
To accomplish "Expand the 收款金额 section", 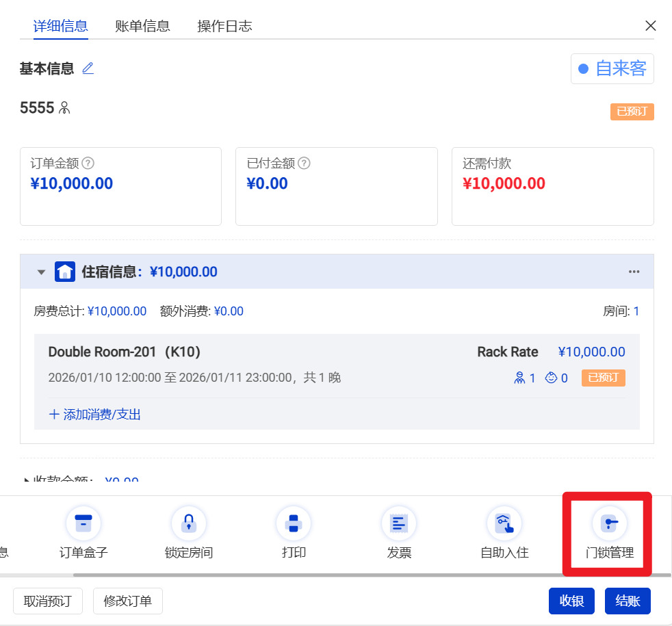I will point(27,481).
